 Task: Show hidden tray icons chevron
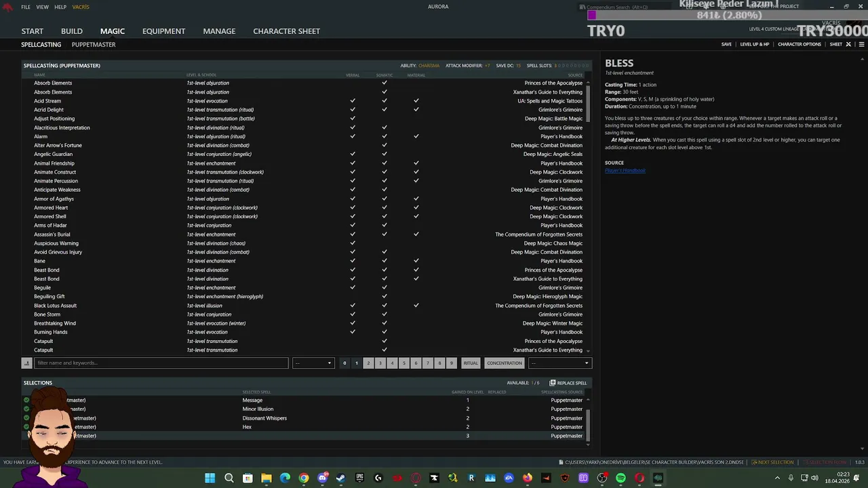(x=777, y=478)
